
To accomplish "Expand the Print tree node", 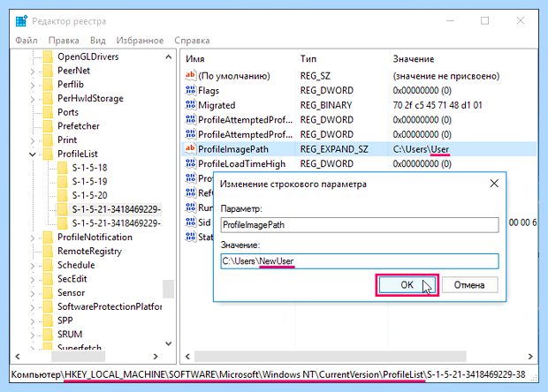I will coord(32,140).
